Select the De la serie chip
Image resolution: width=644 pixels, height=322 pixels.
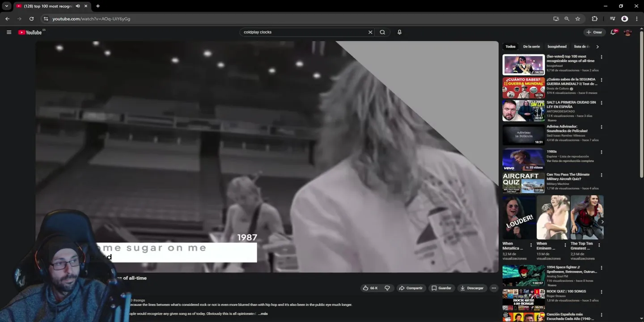[x=531, y=47]
